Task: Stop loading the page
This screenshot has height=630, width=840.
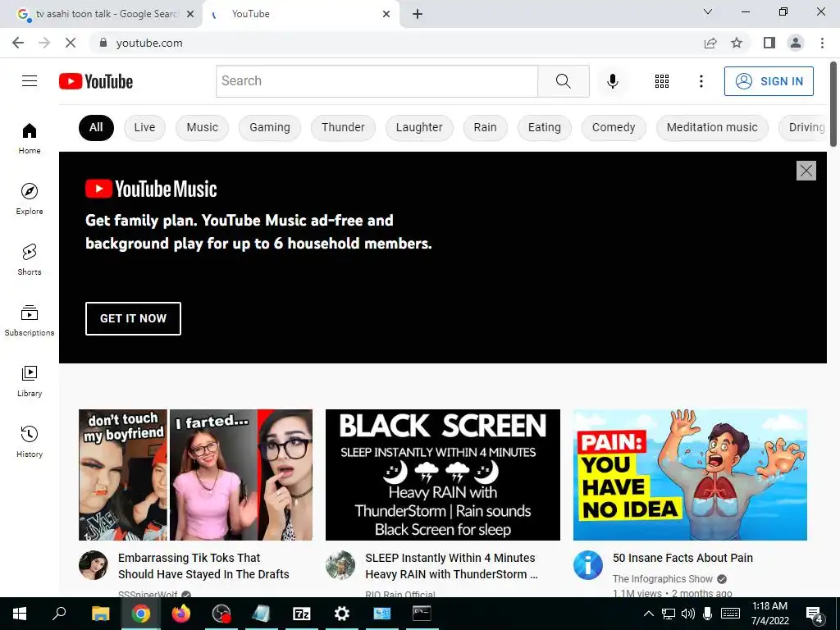Action: 71,43
